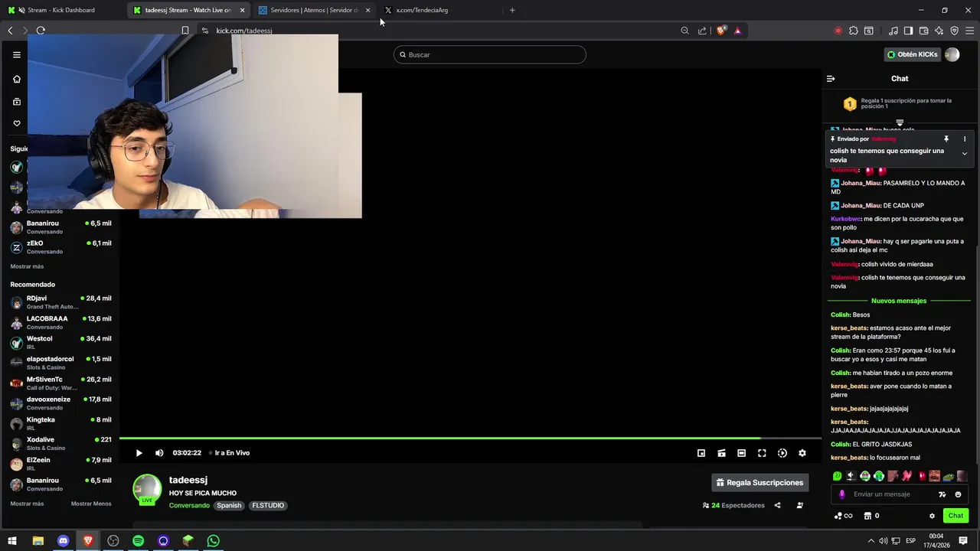Click the Spanish language tag
Viewport: 980px width, 551px height.
(x=229, y=506)
